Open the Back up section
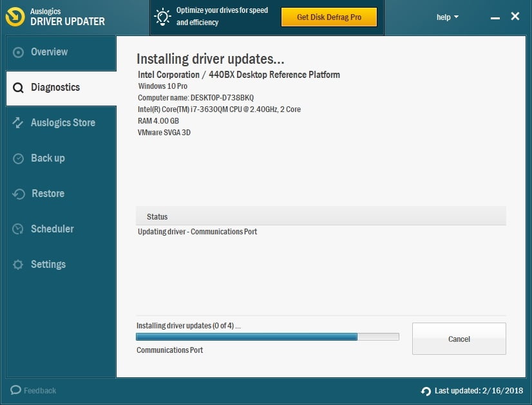Viewport: 532px width, 405px height. coord(61,159)
